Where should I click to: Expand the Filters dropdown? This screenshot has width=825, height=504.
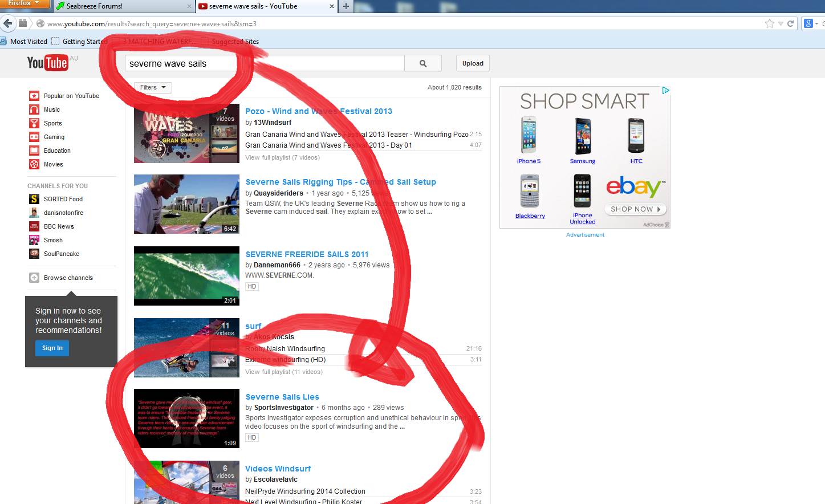(153, 87)
